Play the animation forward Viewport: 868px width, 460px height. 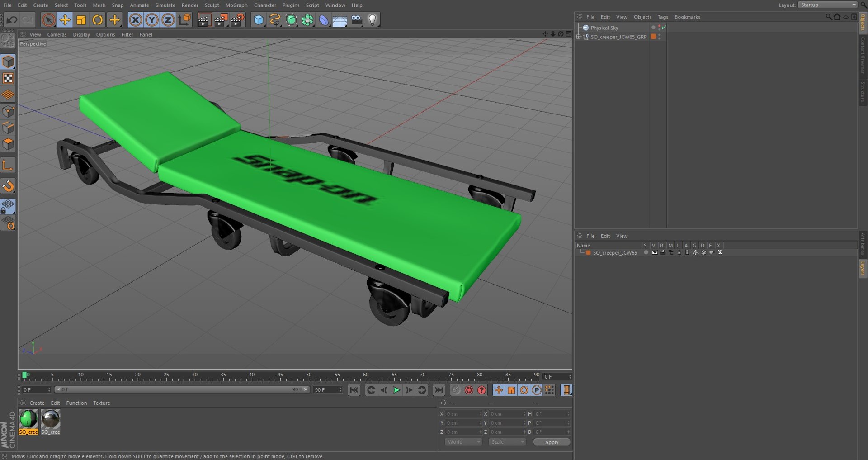pos(396,390)
